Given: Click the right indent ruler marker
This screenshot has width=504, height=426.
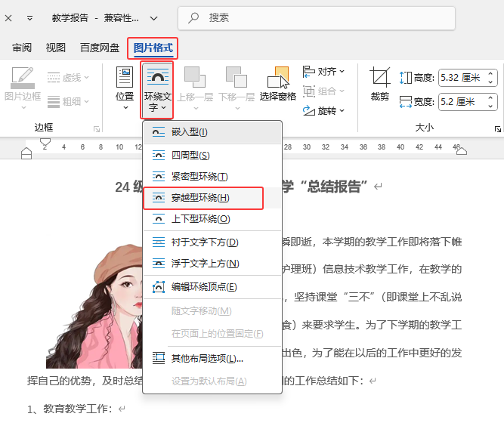Looking at the screenshot, I should click(x=461, y=150).
